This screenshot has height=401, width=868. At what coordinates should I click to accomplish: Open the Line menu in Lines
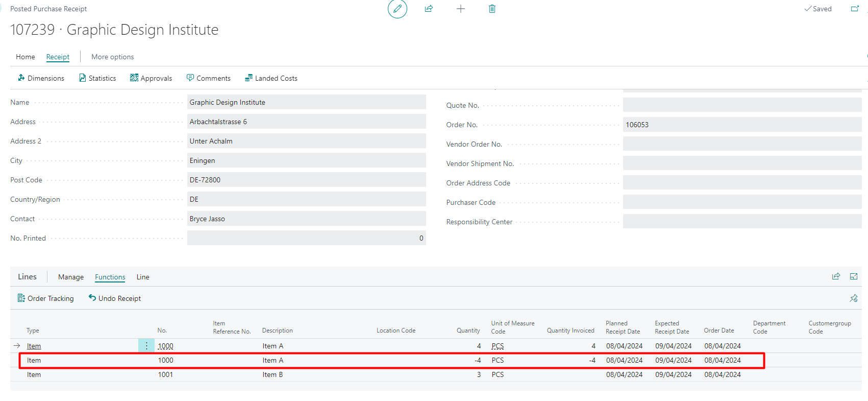coord(143,277)
